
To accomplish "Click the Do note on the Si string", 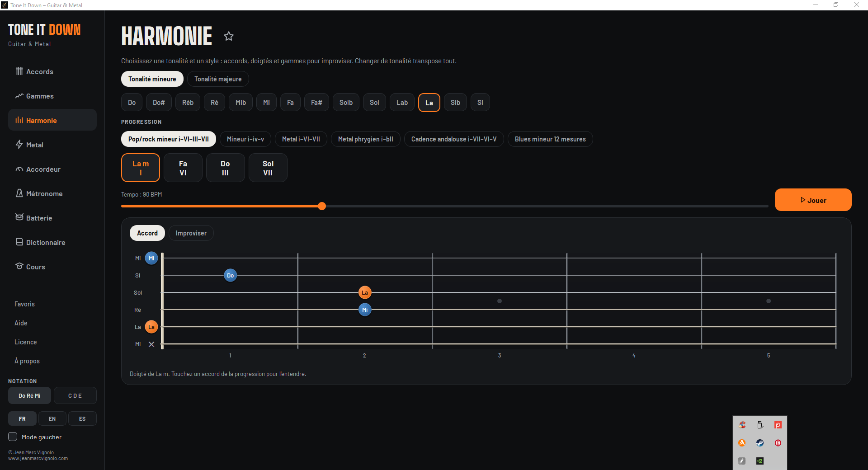I will 231,276.
